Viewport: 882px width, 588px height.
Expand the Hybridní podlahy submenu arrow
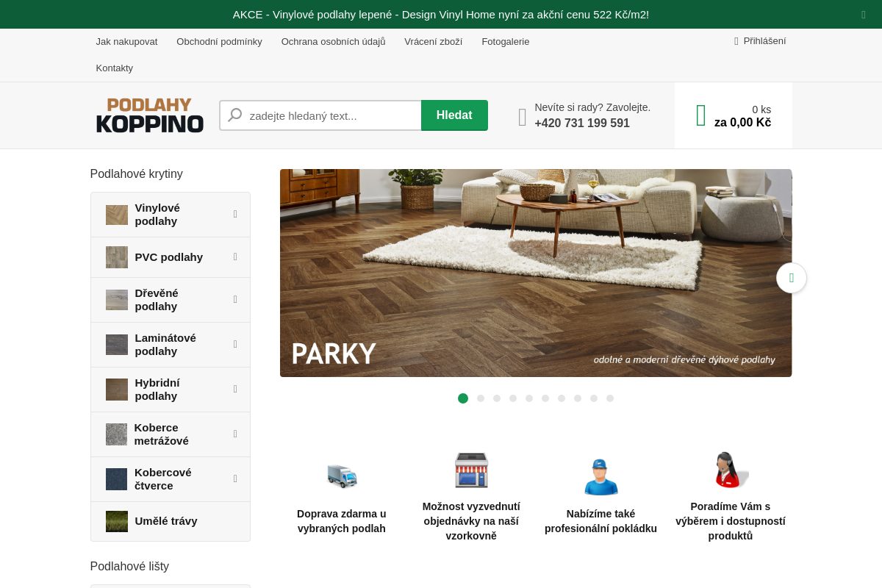pos(235,389)
